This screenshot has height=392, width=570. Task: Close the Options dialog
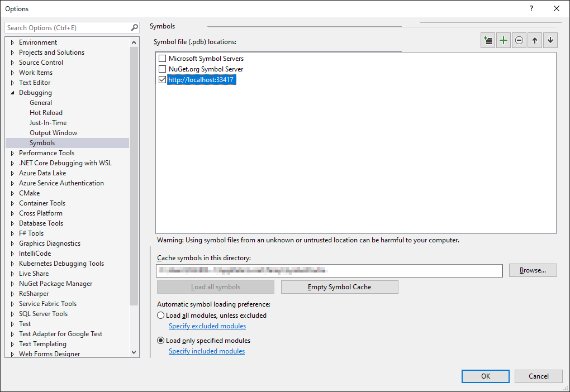point(556,8)
